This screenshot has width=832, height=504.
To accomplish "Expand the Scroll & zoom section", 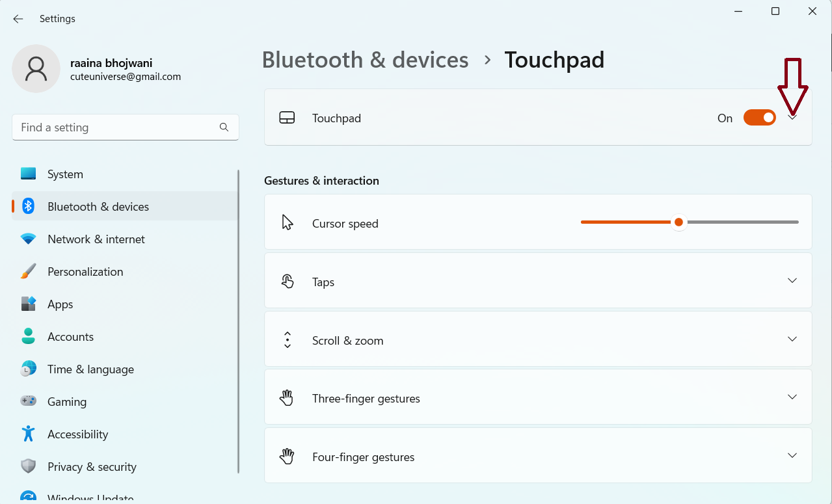I will click(x=792, y=339).
